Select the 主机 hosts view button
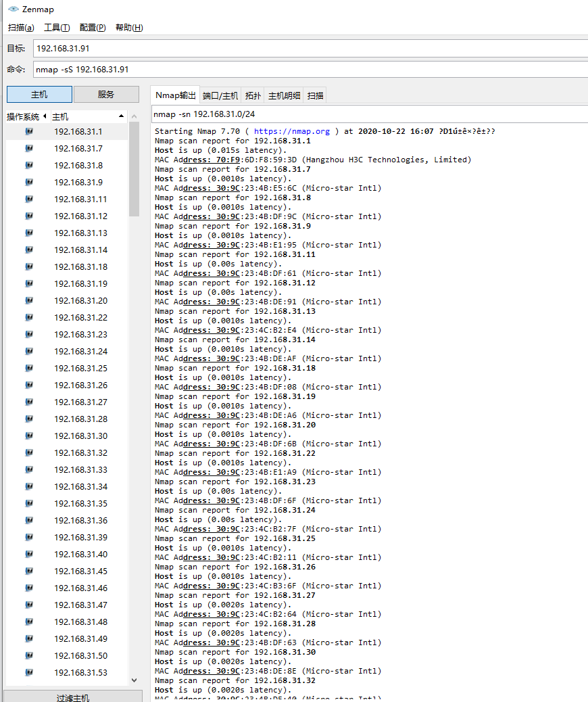This screenshot has width=588, height=702. click(39, 95)
